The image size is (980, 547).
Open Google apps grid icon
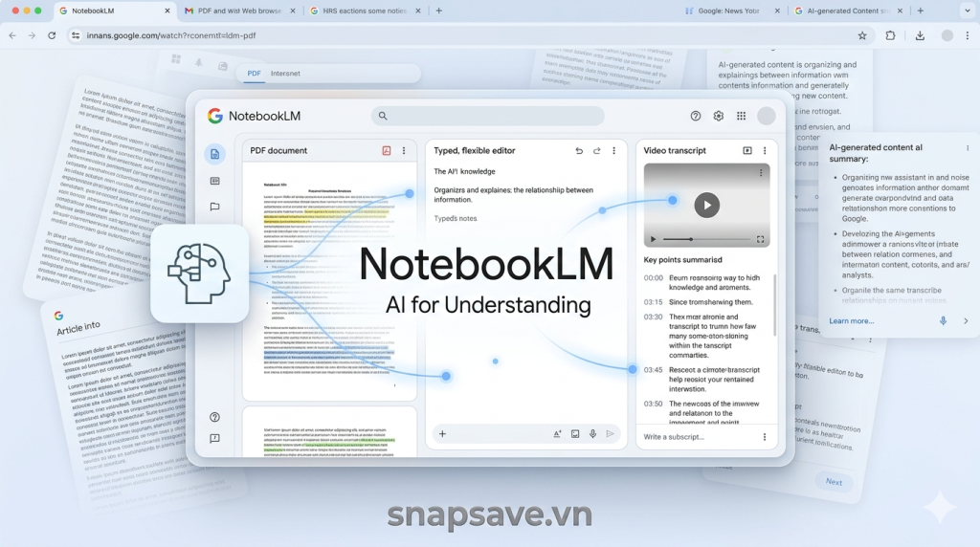pyautogui.click(x=742, y=116)
